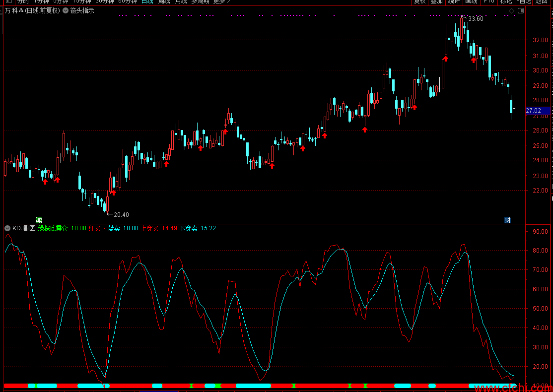Click the blue 财 marker on the chart
This screenshot has width=553, height=392.
click(507, 220)
